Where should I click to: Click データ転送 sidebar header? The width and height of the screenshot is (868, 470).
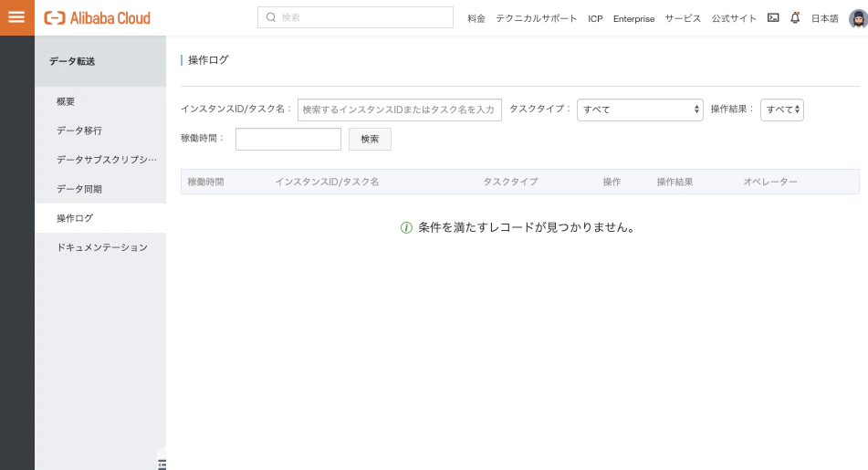(100, 61)
